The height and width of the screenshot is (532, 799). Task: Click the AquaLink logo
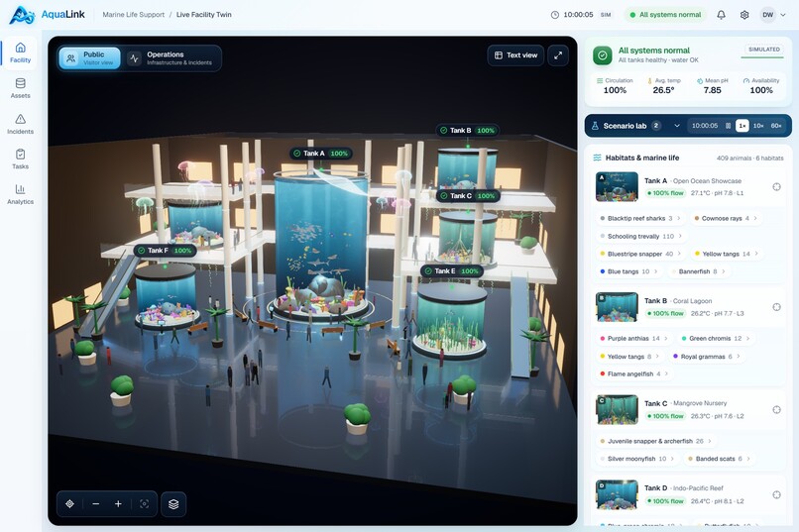point(47,15)
